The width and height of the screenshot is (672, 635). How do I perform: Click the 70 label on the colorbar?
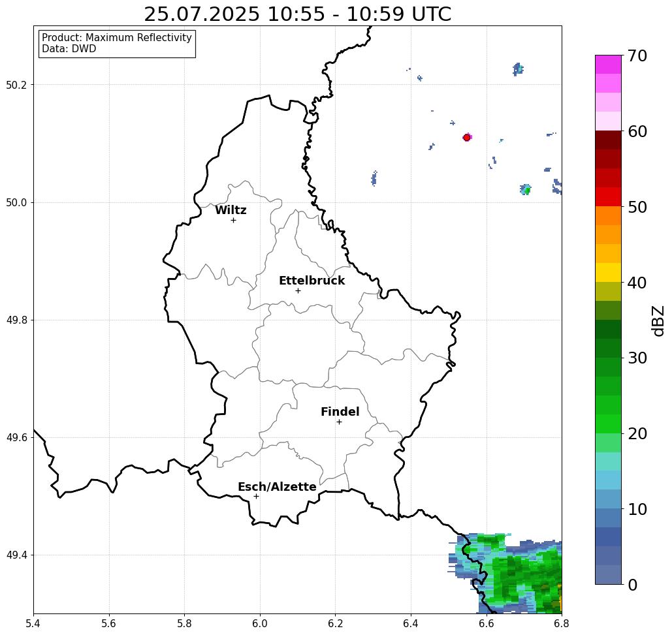pos(637,55)
